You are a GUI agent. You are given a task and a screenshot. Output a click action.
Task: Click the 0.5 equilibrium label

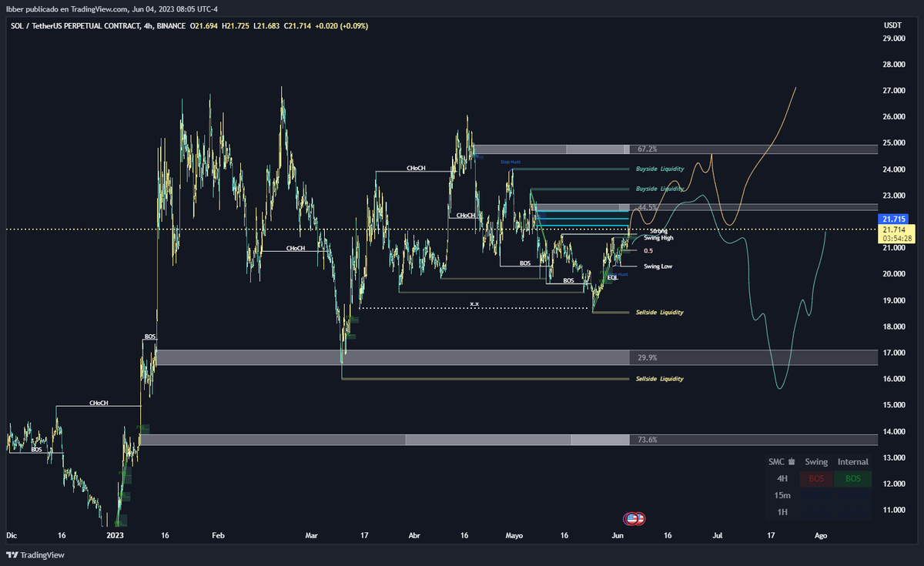coord(648,251)
